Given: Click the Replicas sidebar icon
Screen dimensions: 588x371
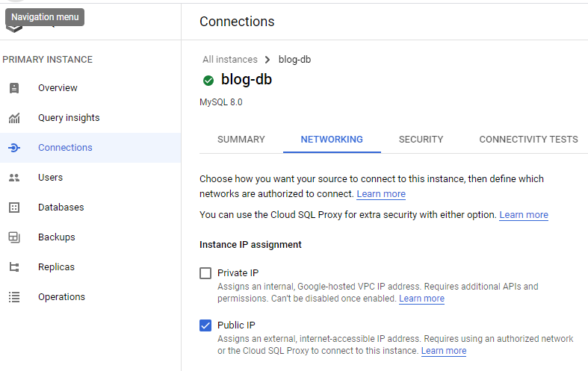Looking at the screenshot, I should [x=14, y=267].
